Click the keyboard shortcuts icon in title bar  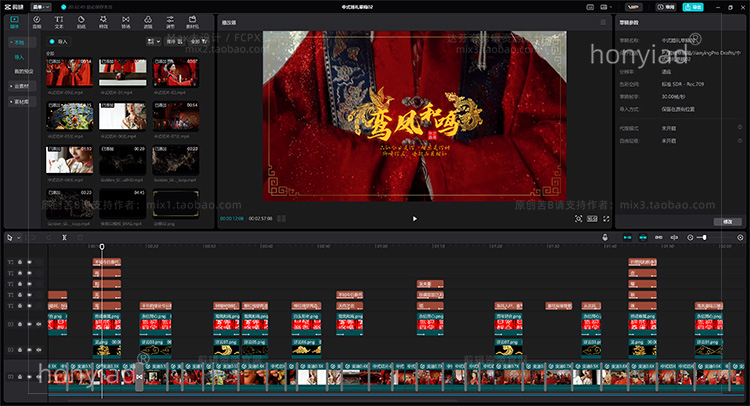click(590, 7)
